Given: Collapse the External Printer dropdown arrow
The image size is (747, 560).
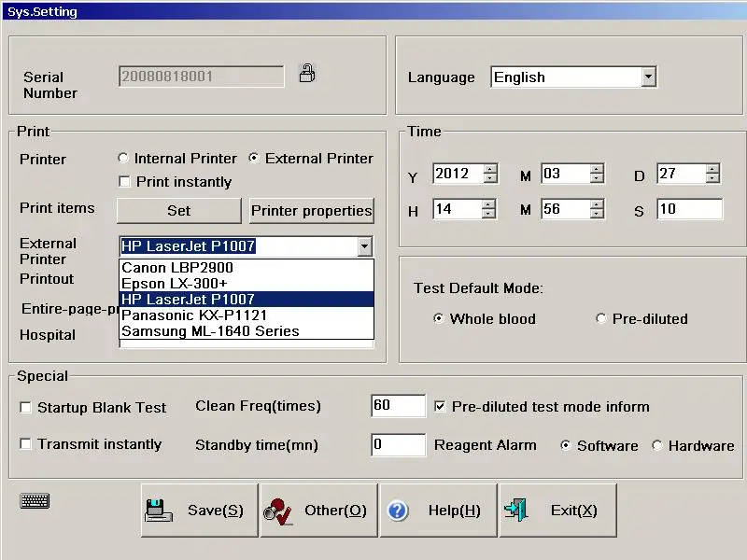Looking at the screenshot, I should click(364, 246).
